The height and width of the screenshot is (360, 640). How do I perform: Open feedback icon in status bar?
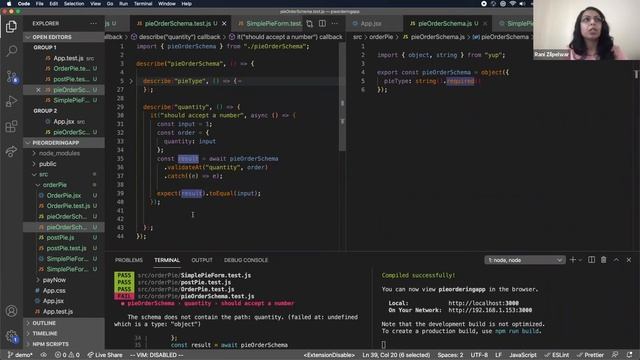pos(615,355)
